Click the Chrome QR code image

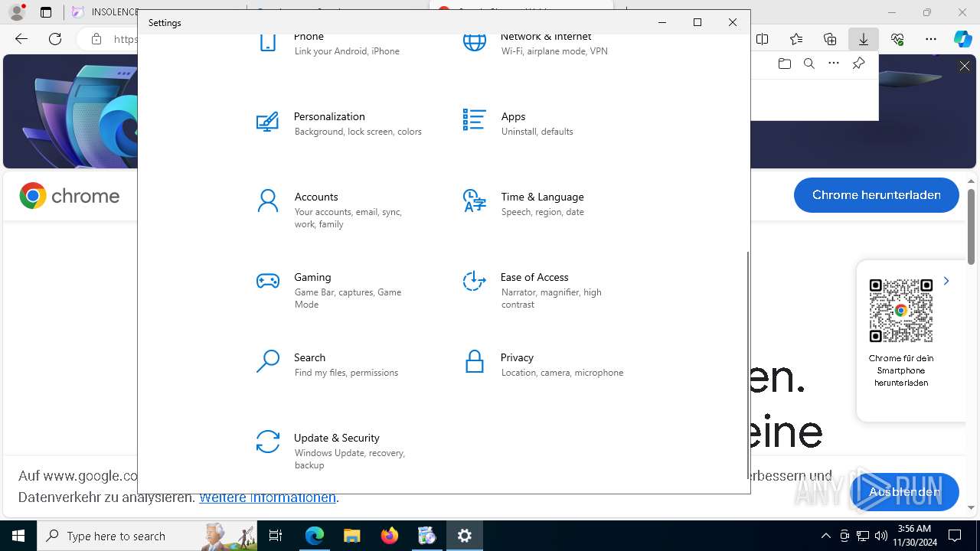click(x=901, y=311)
